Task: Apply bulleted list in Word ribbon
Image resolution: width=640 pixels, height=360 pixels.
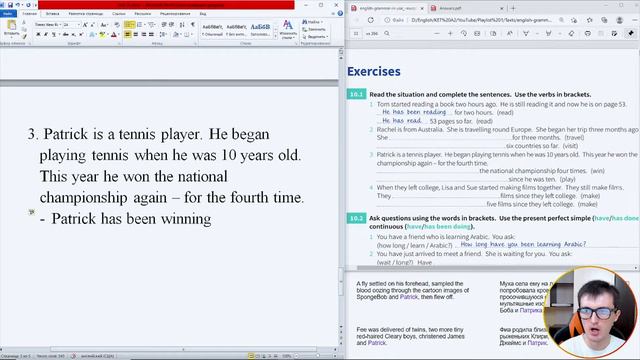Action: (129, 25)
